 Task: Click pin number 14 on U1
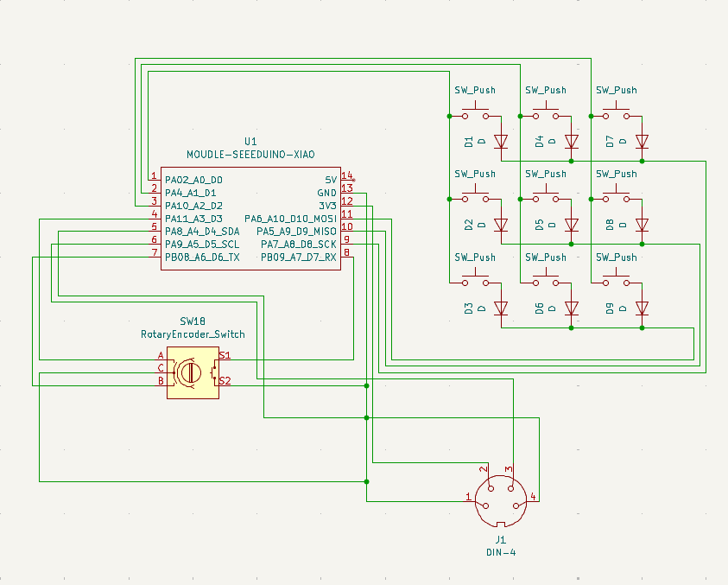pyautogui.click(x=347, y=175)
